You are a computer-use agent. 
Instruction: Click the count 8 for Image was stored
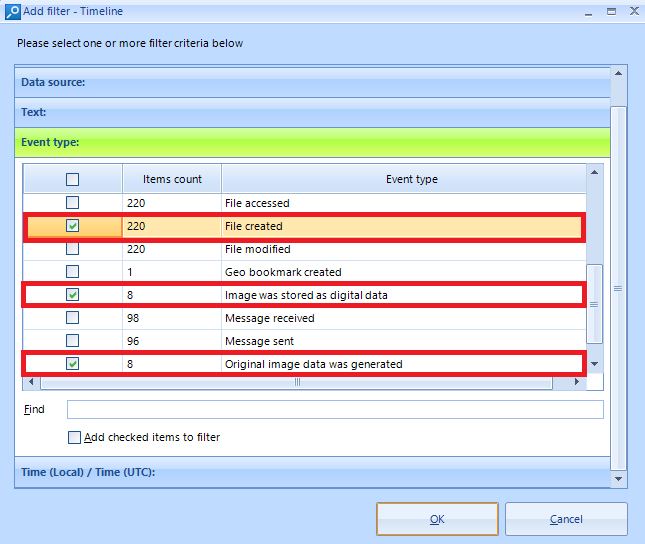(x=130, y=295)
